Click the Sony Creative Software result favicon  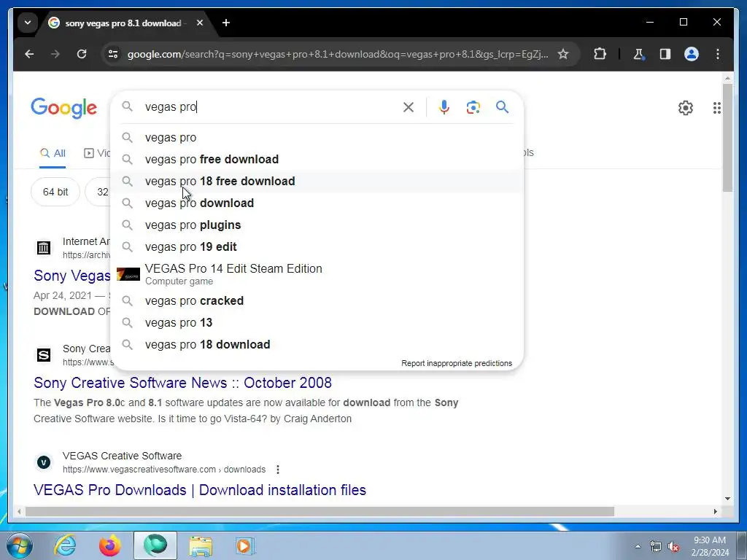(44, 355)
